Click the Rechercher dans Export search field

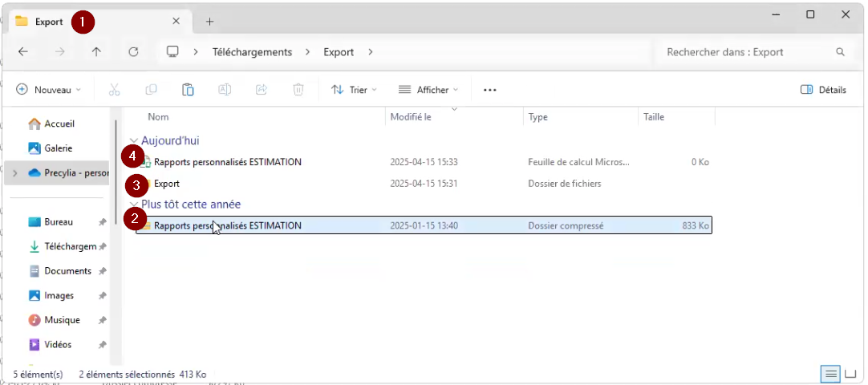[x=746, y=52]
